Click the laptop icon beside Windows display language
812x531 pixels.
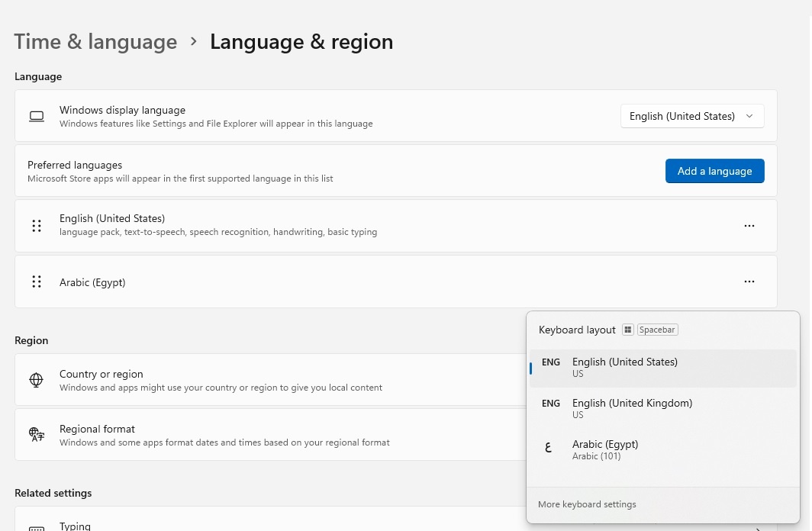(x=37, y=116)
